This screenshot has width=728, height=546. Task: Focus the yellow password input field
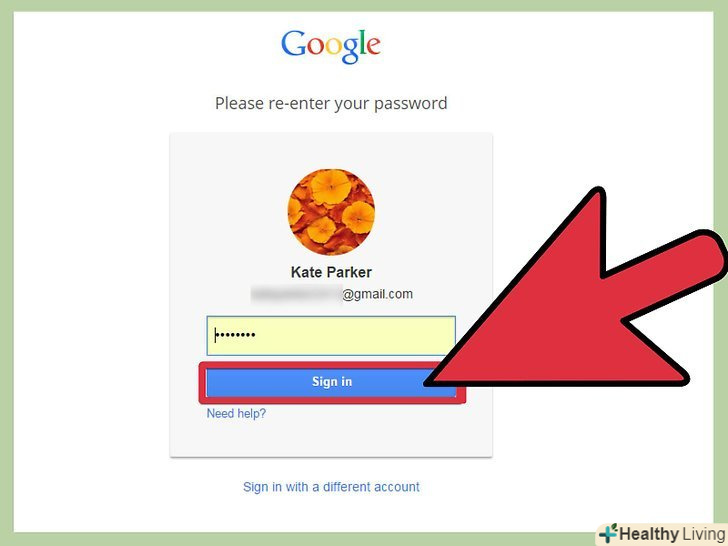(331, 336)
